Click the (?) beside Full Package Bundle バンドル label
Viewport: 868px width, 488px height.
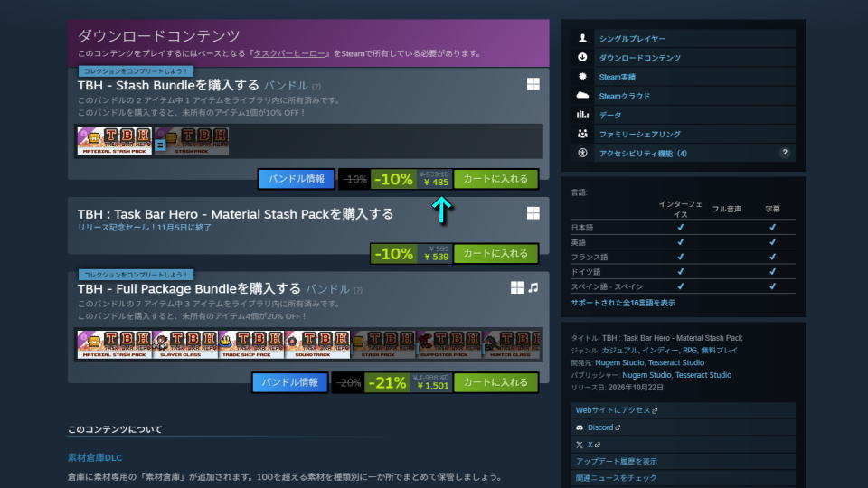coord(358,290)
